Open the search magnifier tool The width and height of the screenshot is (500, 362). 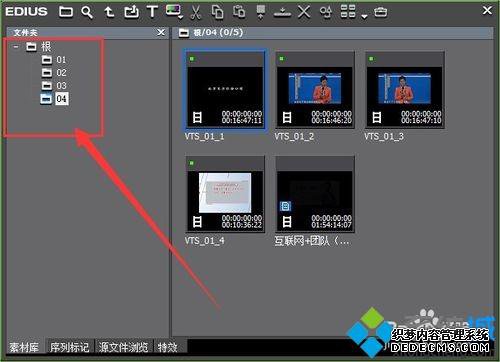click(x=87, y=12)
